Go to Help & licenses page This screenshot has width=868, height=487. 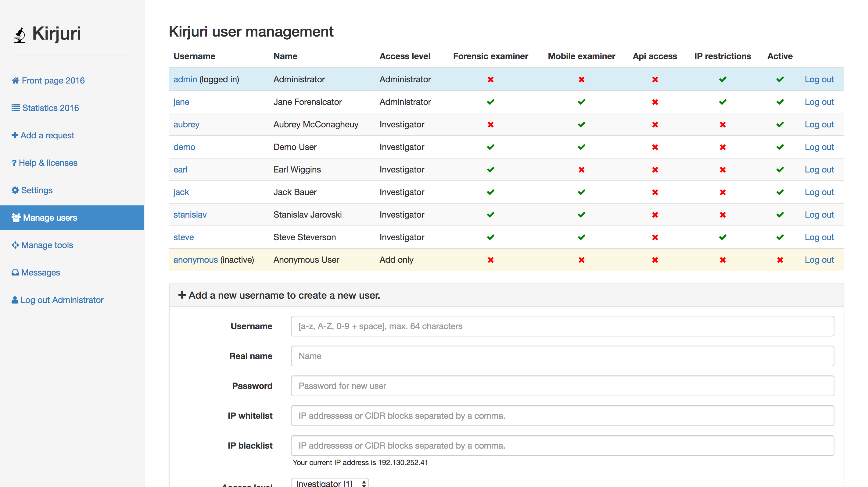tap(48, 163)
